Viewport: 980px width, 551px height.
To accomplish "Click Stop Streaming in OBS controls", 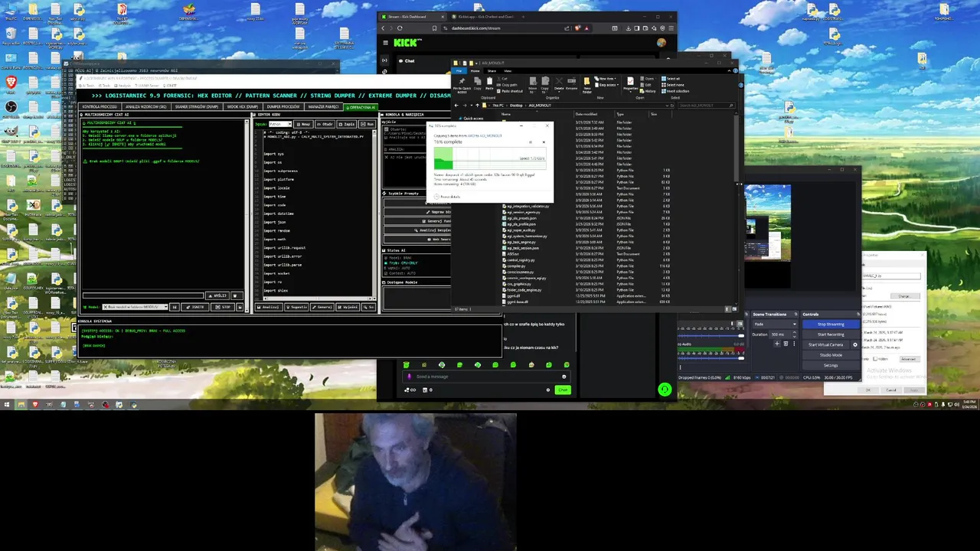I will (x=831, y=324).
